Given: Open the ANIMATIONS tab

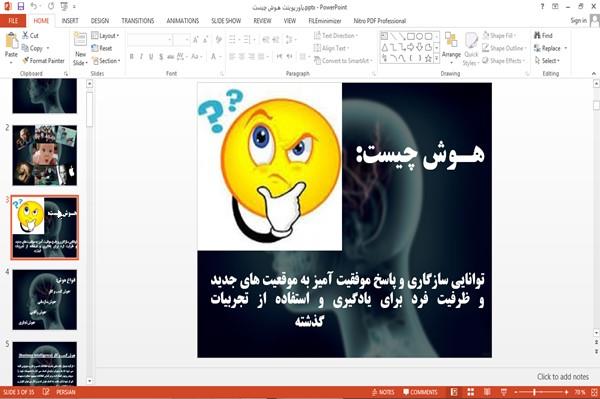Looking at the screenshot, I should [183, 21].
